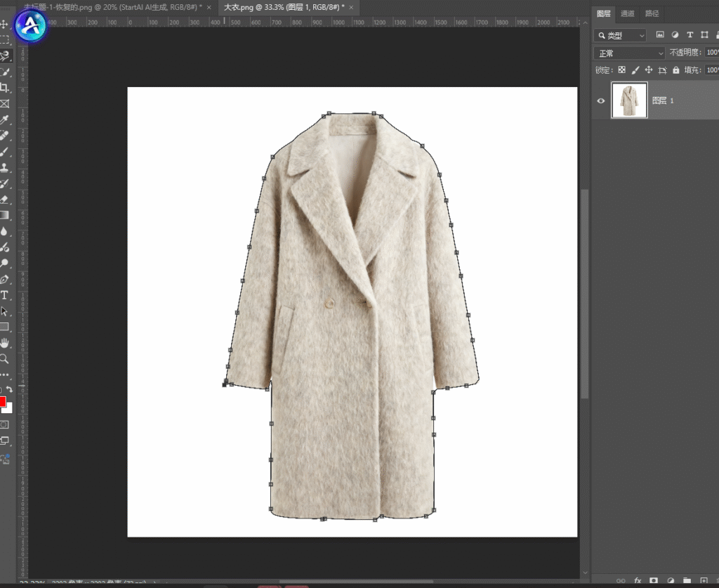Select the Eyedropper tool

point(5,119)
